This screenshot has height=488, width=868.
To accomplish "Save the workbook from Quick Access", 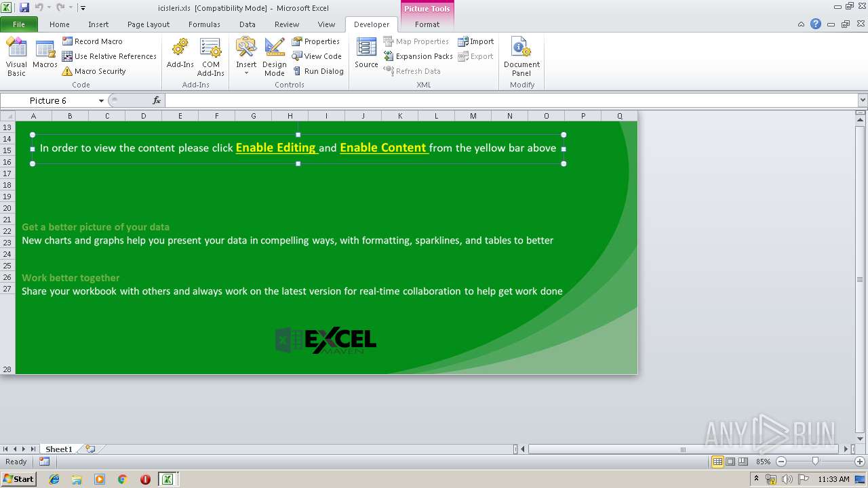I will (24, 8).
